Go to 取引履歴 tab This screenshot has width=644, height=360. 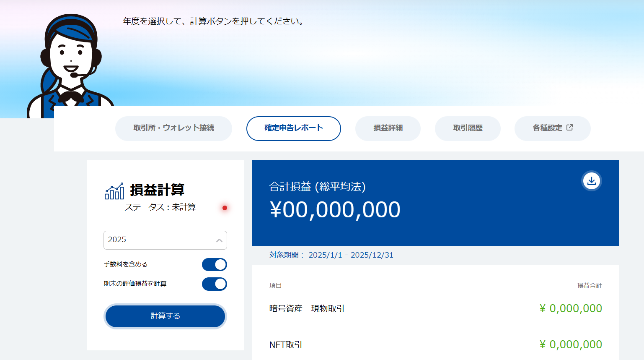pos(468,128)
